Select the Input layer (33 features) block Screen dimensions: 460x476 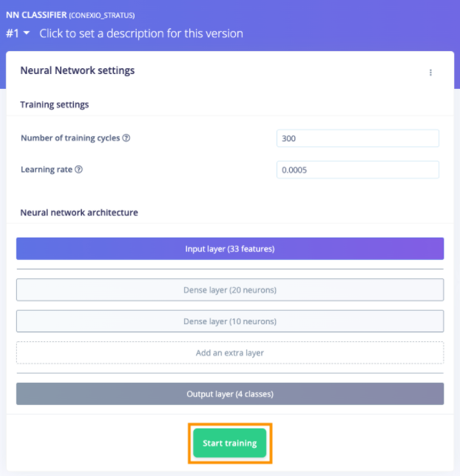tap(230, 249)
